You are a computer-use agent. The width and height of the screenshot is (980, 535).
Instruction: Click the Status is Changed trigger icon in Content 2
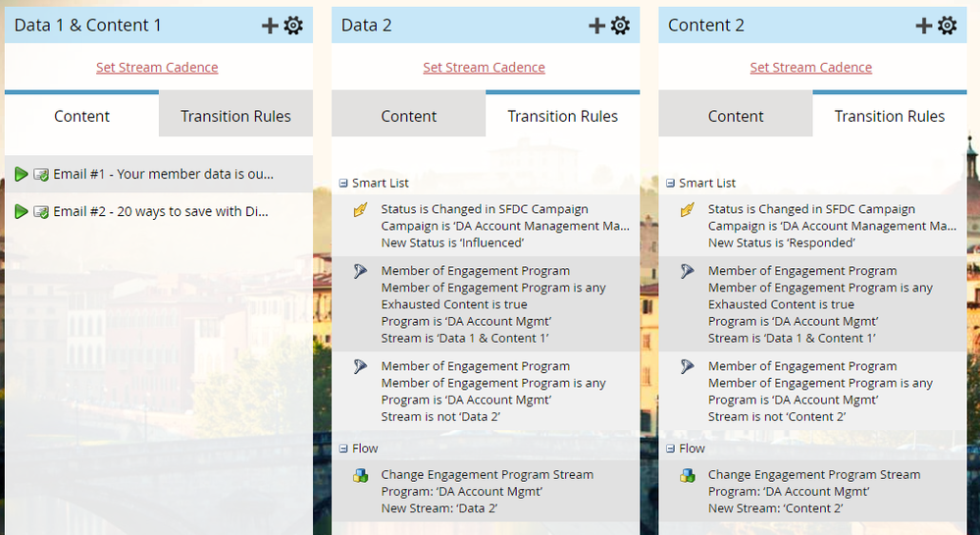coord(688,210)
